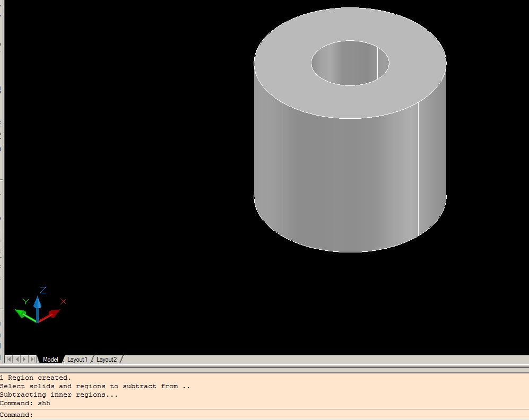Screen dimensions: 529x420
Task: Switch to the Model tab
Action: tap(50, 360)
